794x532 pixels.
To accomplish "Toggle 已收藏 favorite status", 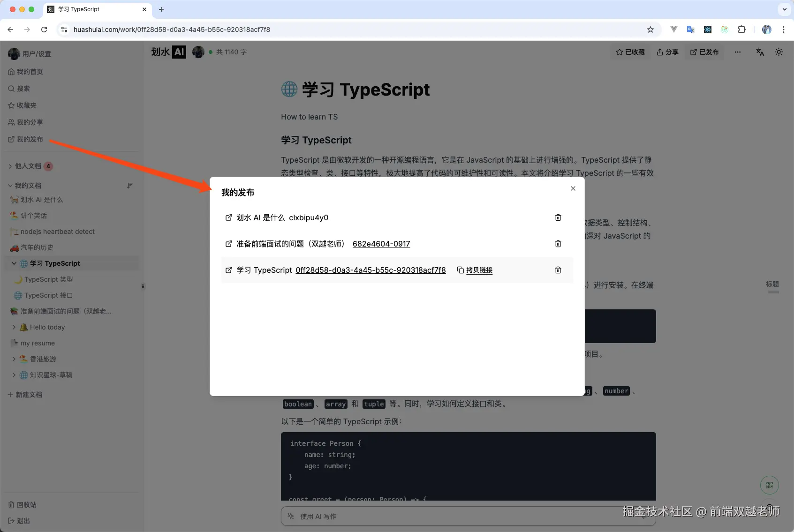I will coord(630,52).
